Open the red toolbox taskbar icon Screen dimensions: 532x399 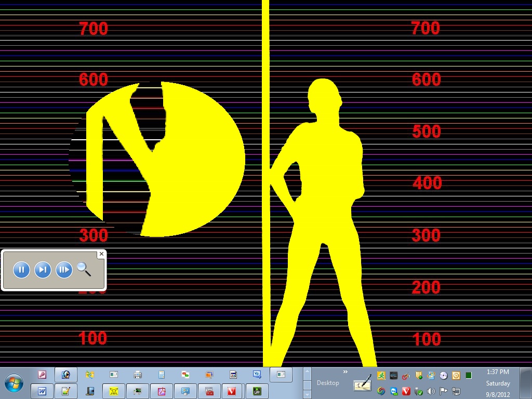click(209, 391)
